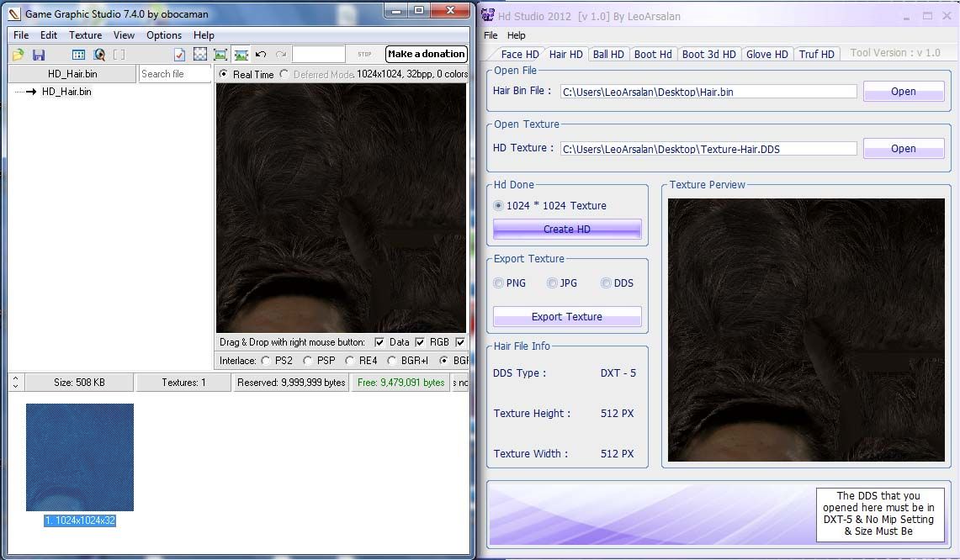This screenshot has width=960, height=560.
Task: Expand the HD_Hair.bin tree item
Action: click(30, 92)
